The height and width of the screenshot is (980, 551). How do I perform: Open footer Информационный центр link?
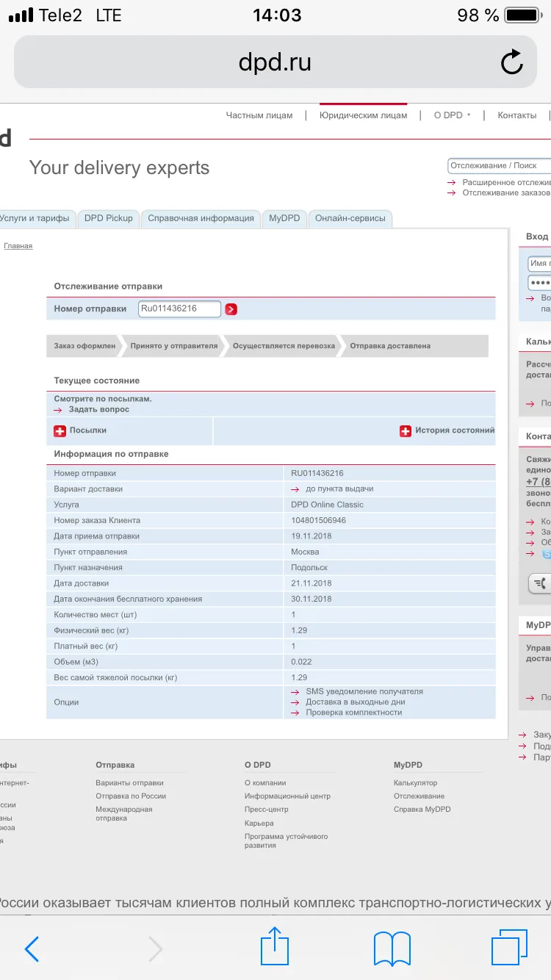point(287,796)
